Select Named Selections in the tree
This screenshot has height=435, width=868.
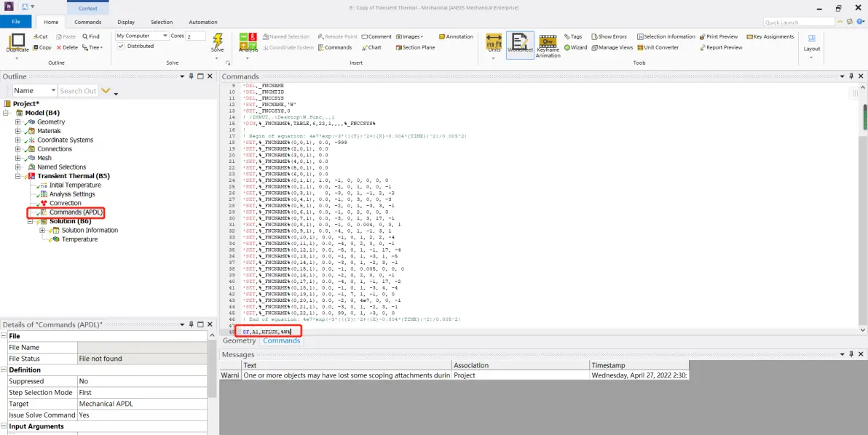pos(61,167)
